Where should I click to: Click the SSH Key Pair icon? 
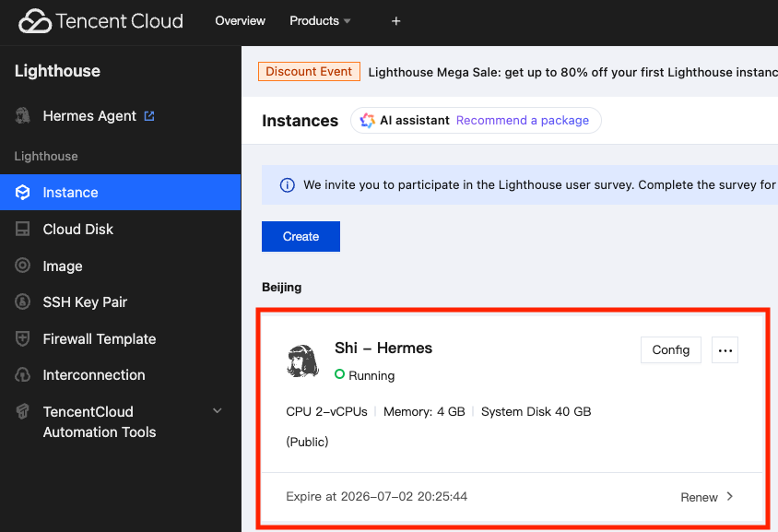[x=22, y=301]
